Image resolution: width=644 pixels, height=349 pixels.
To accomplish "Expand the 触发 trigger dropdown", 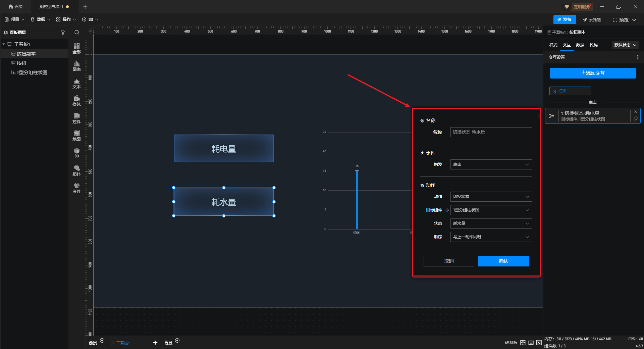I will tap(491, 164).
